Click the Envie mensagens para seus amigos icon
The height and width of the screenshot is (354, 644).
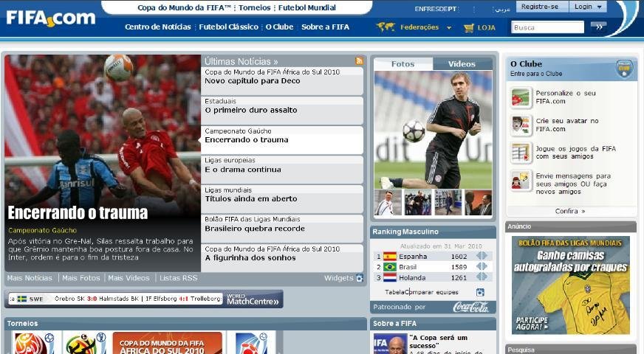click(521, 181)
